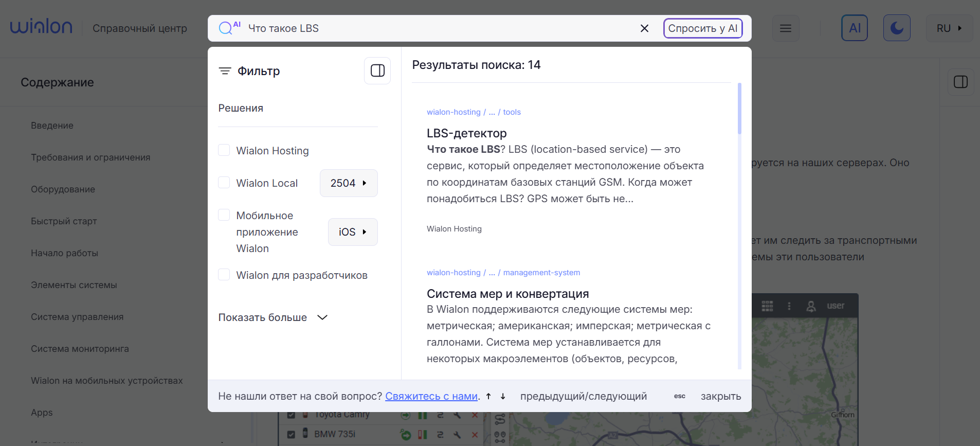980x446 pixels.
Task: Click the 'Wialon Hosting' tag under LBS-детектор
Action: click(454, 229)
